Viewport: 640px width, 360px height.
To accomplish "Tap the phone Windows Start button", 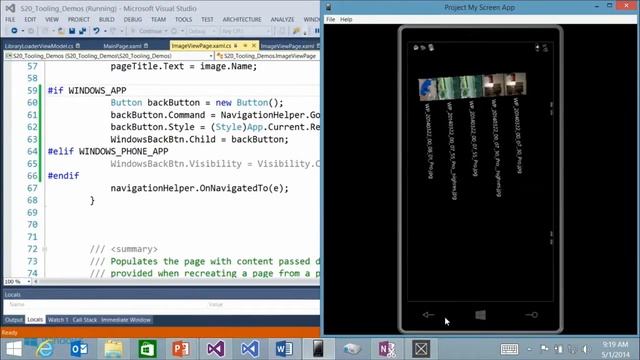I will click(x=480, y=315).
